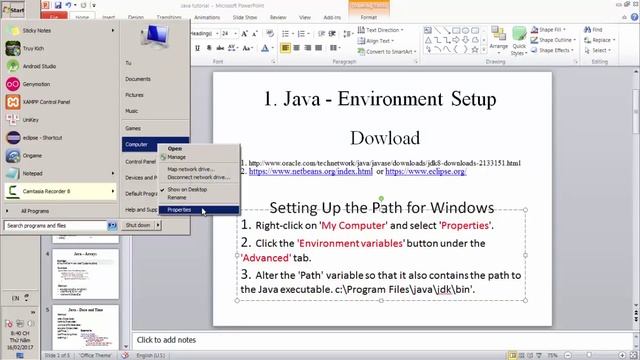Open the eclipse.org hyperlink on slide

tap(426, 171)
